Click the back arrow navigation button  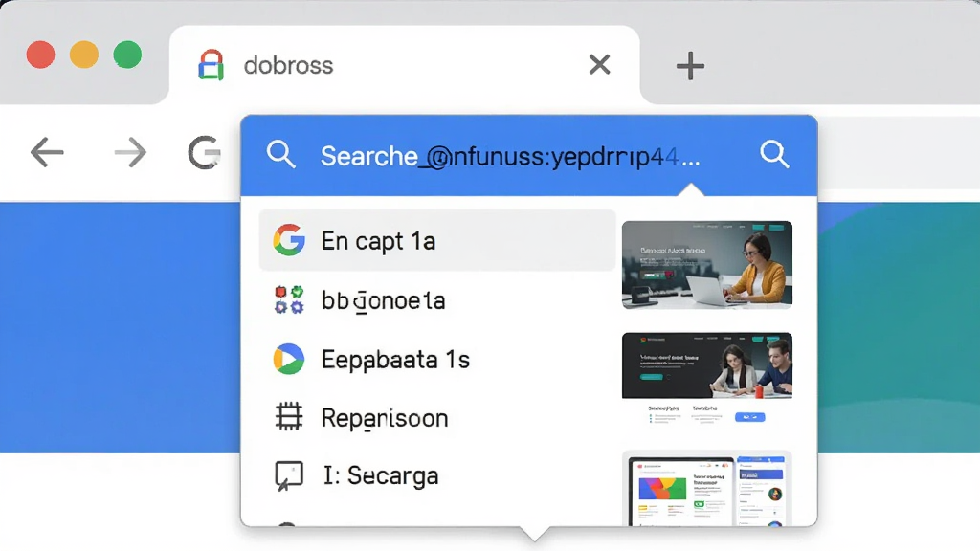pos(47,152)
